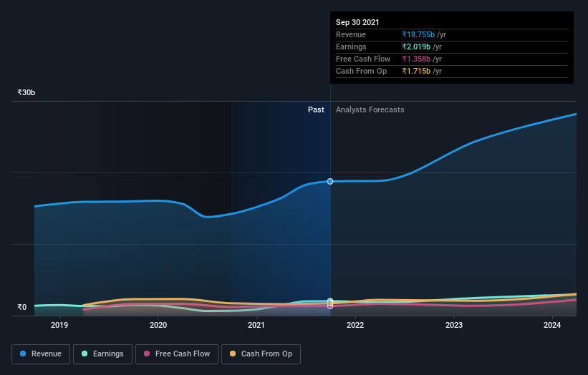Click the ₹2.019b earnings value in tooltip

[416, 47]
